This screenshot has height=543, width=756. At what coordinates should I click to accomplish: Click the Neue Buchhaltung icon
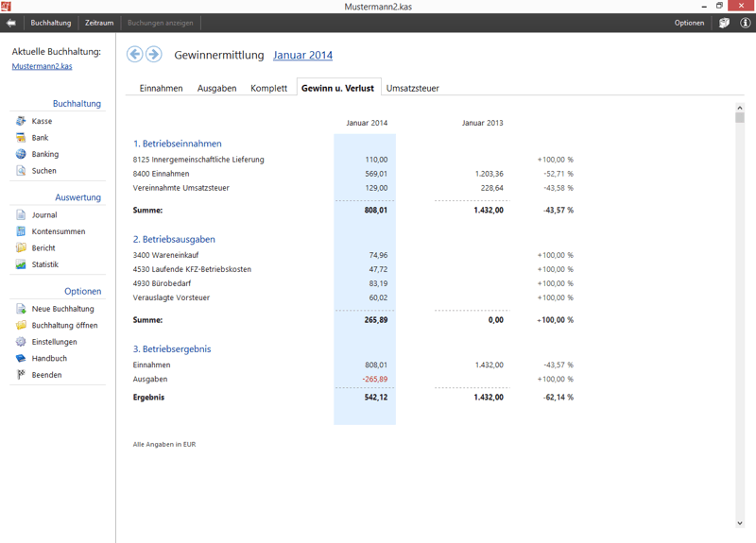tap(21, 309)
